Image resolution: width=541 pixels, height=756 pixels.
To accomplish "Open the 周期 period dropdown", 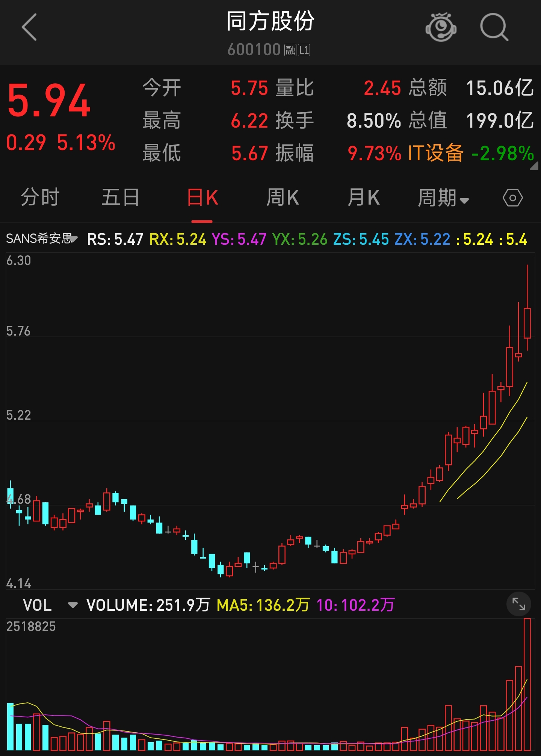I will pyautogui.click(x=443, y=198).
